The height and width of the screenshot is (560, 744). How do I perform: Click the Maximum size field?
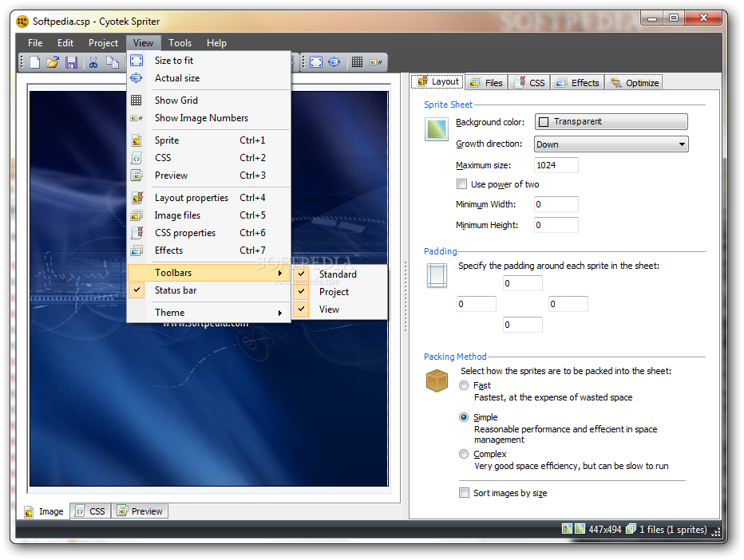[x=556, y=165]
